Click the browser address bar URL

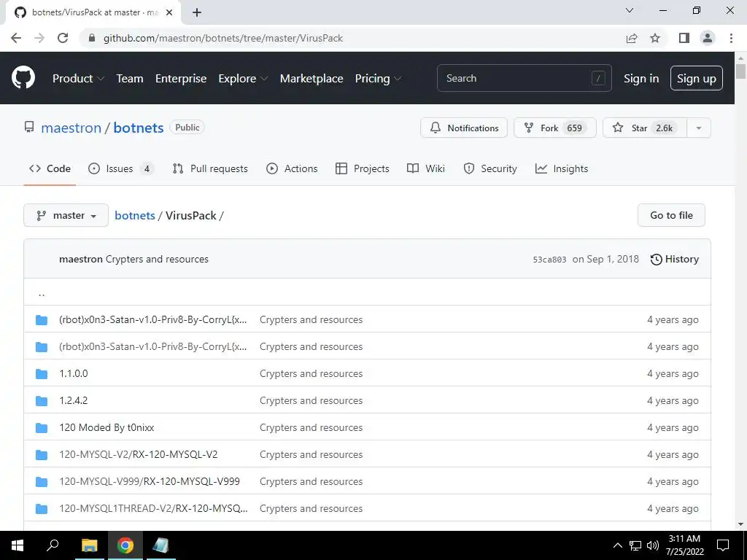click(223, 38)
